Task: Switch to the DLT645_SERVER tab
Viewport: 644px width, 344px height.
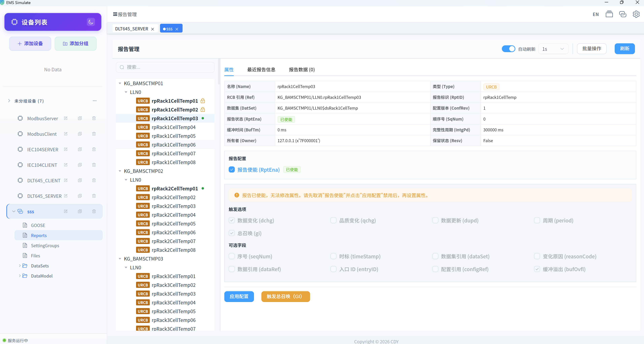Action: (x=132, y=28)
